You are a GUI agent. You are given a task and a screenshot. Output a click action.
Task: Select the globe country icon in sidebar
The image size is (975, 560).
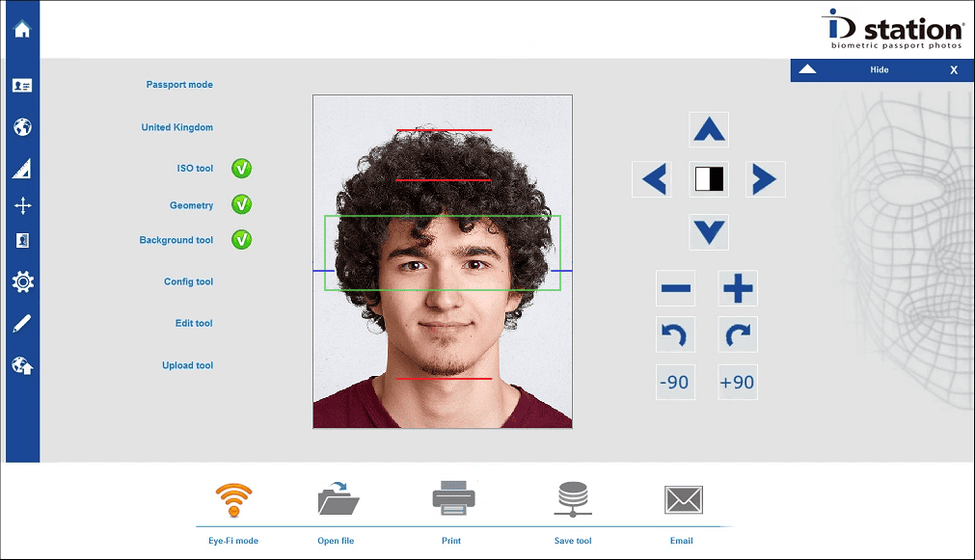[x=22, y=127]
